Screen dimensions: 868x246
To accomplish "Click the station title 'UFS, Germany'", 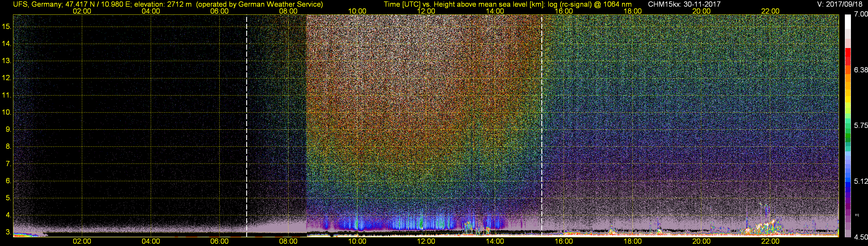I will pyautogui.click(x=37, y=4).
